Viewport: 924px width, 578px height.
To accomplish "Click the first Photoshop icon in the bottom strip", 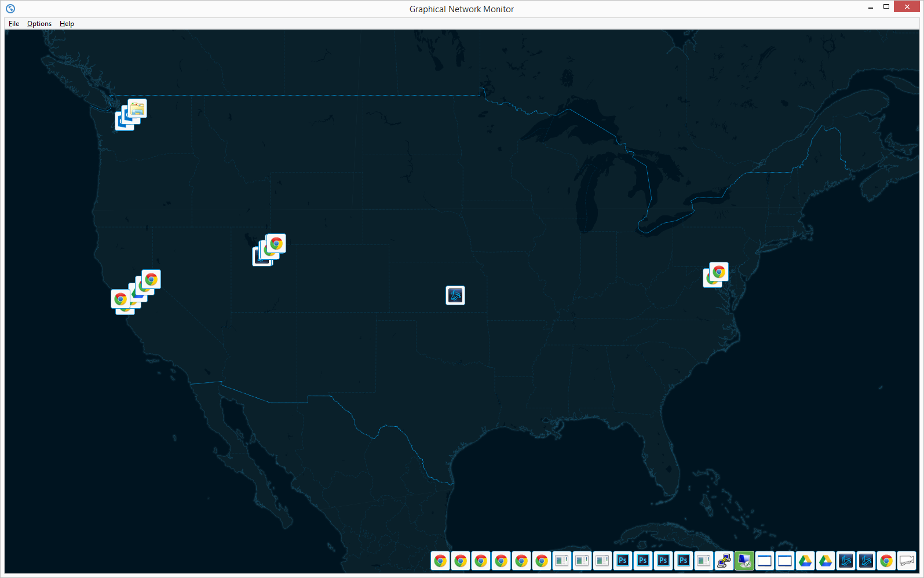I will 623,561.
